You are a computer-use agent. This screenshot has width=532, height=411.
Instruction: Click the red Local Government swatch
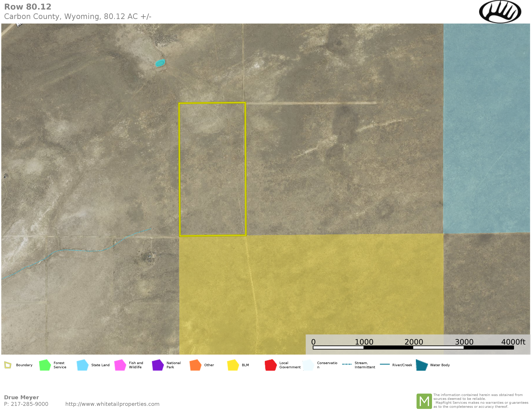tap(271, 365)
